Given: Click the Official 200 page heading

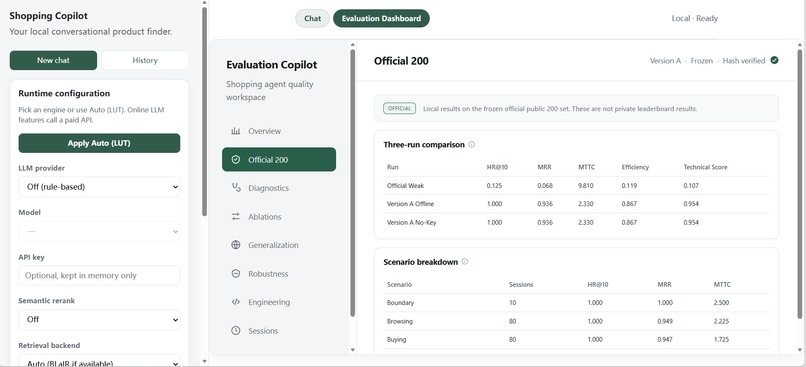Looking at the screenshot, I should (x=401, y=61).
